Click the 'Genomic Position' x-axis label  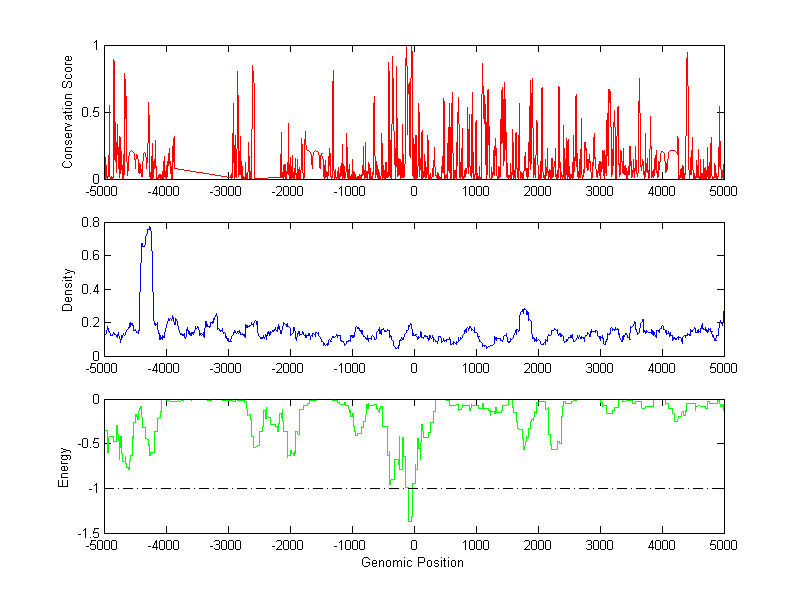point(413,562)
